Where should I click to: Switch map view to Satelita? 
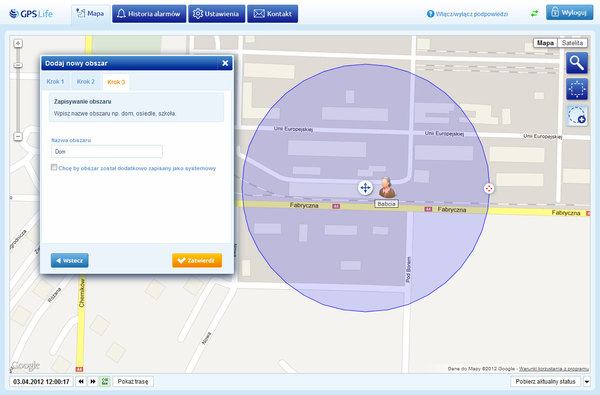point(572,43)
